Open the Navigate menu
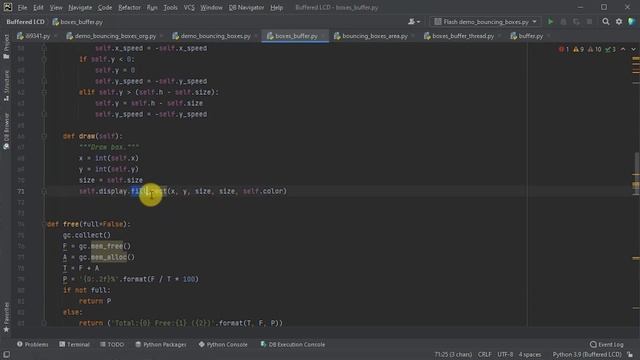Viewport: 640px width, 360px height. click(80, 7)
